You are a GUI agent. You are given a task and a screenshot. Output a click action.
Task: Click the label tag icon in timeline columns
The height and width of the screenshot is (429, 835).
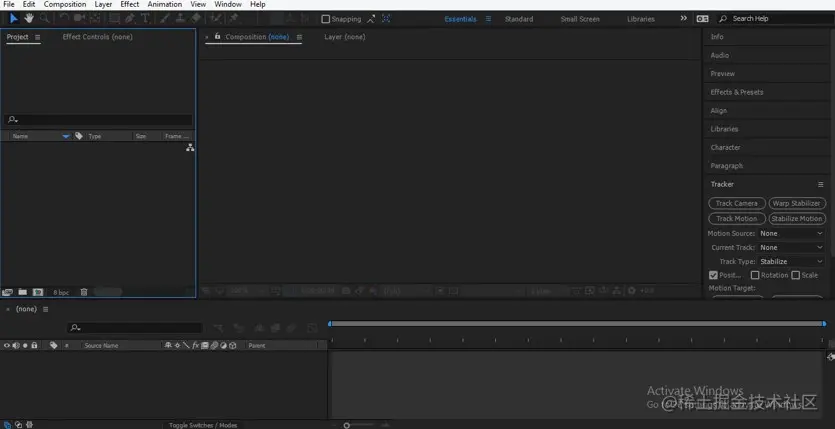click(53, 345)
